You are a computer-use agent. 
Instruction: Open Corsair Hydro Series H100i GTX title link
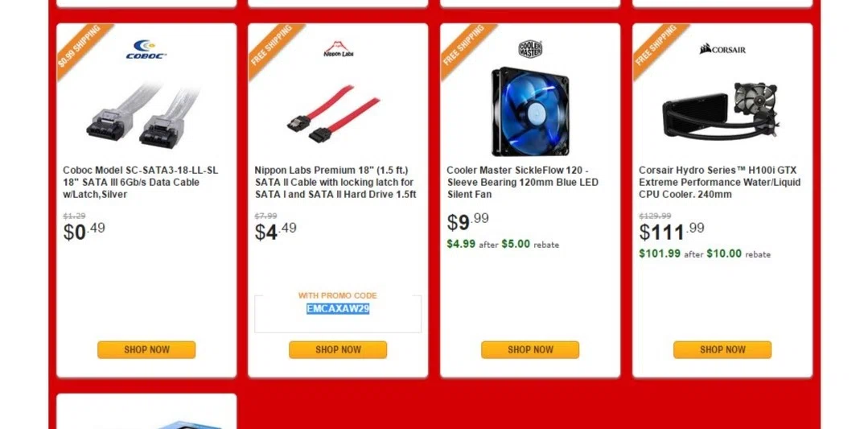(720, 182)
